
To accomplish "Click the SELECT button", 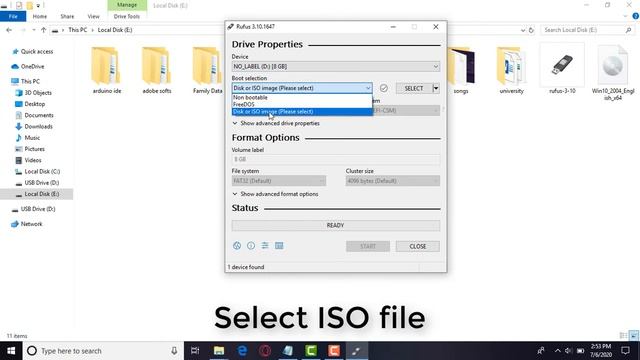I will (414, 88).
